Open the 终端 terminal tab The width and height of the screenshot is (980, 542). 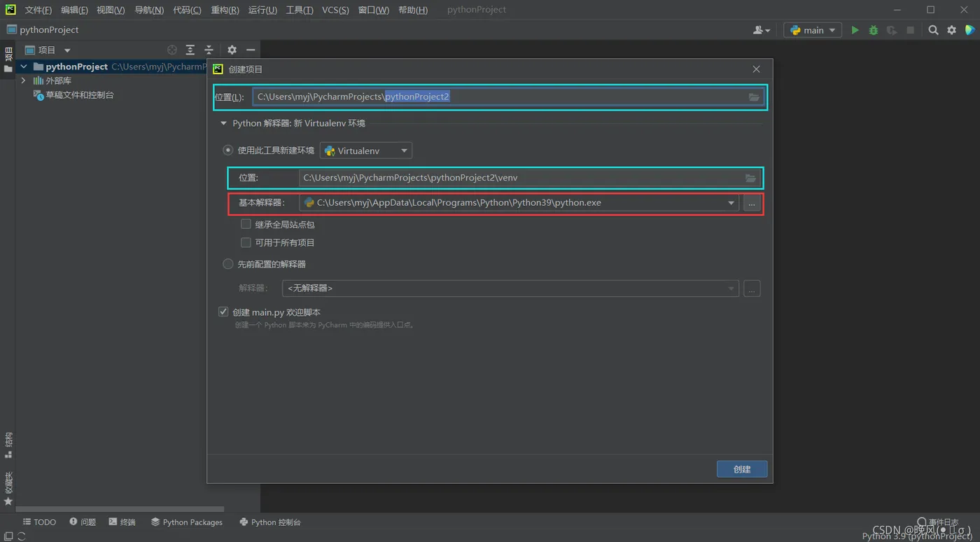click(x=122, y=522)
